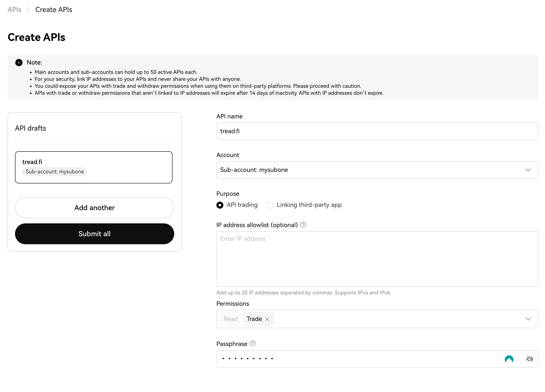Click the teal password manager icon

[x=509, y=359]
